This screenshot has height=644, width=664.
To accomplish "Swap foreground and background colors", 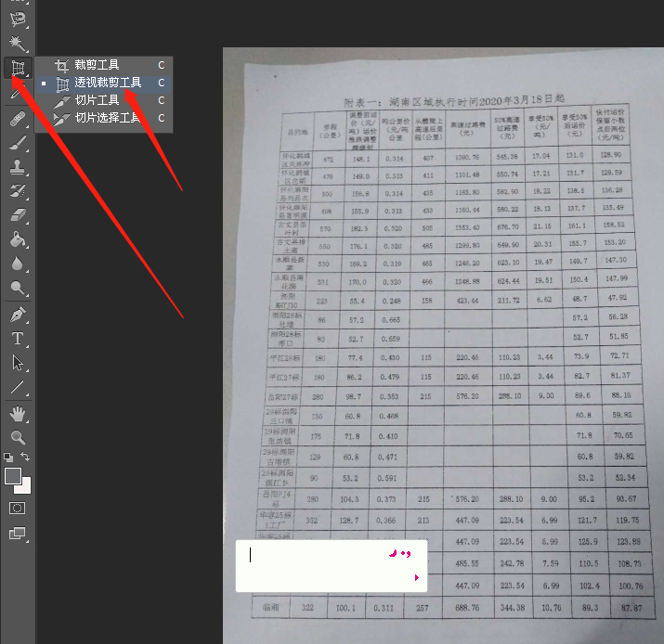I will [25, 457].
